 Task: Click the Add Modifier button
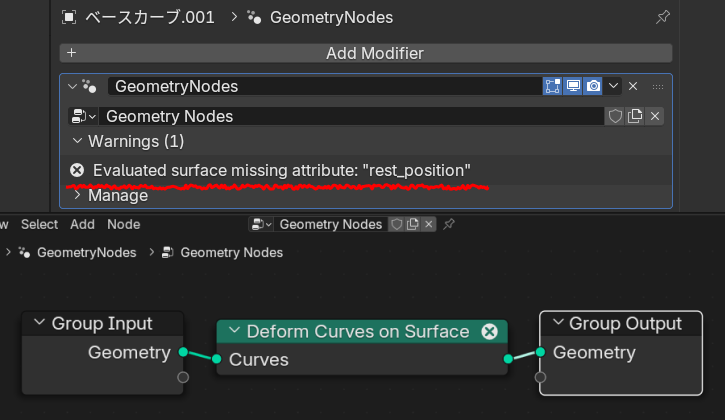(366, 53)
